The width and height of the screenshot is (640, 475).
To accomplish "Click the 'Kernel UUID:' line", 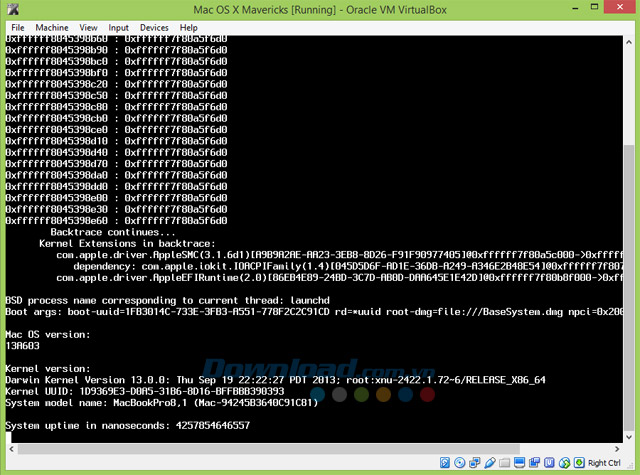I will point(144,391).
